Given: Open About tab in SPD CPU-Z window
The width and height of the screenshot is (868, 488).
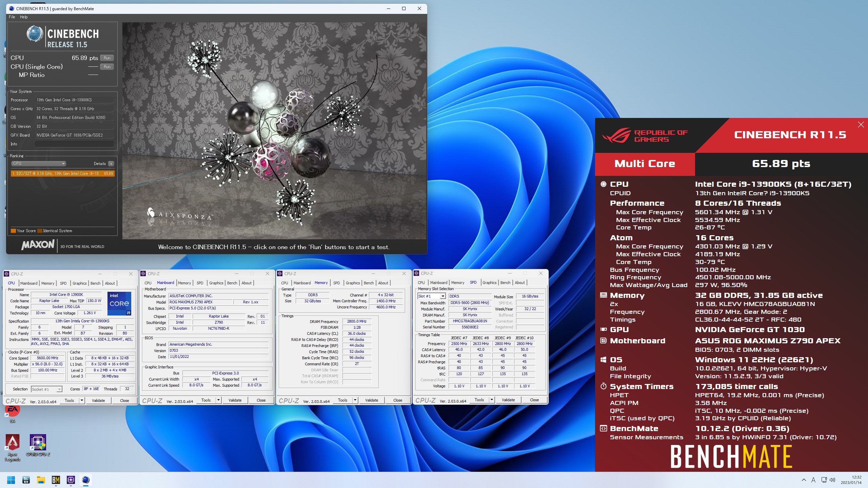Looking at the screenshot, I should click(x=520, y=283).
